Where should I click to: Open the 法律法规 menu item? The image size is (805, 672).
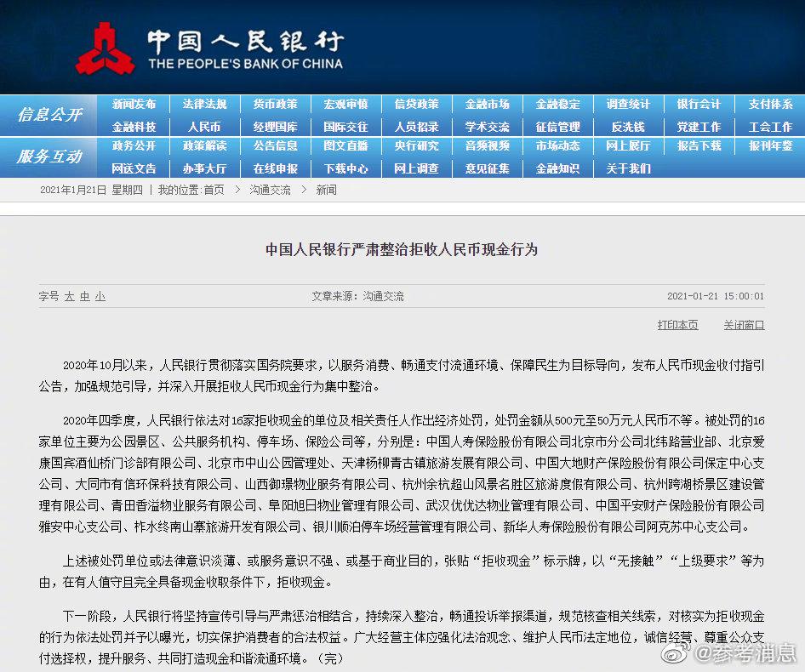pyautogui.click(x=205, y=105)
